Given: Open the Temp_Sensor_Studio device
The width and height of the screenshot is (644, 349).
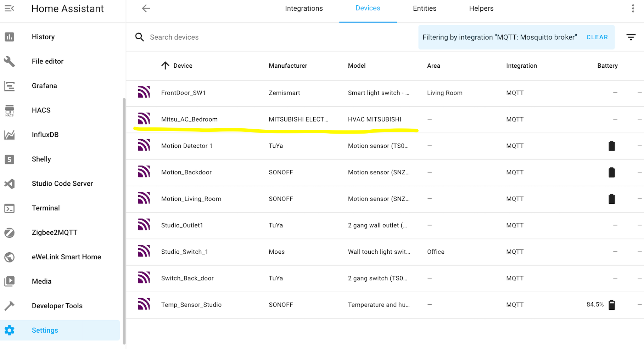Looking at the screenshot, I should coord(191,305).
